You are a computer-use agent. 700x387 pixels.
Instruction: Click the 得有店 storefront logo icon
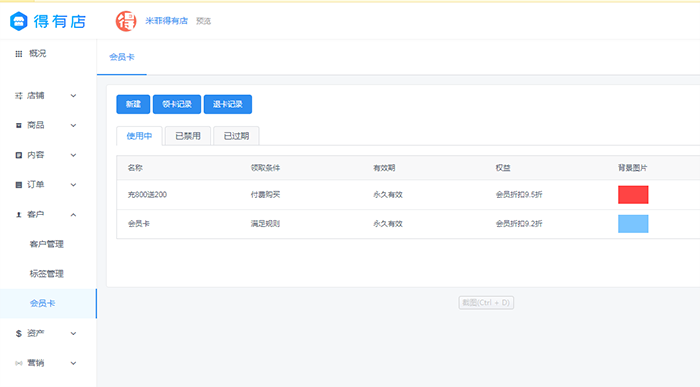tap(19, 21)
